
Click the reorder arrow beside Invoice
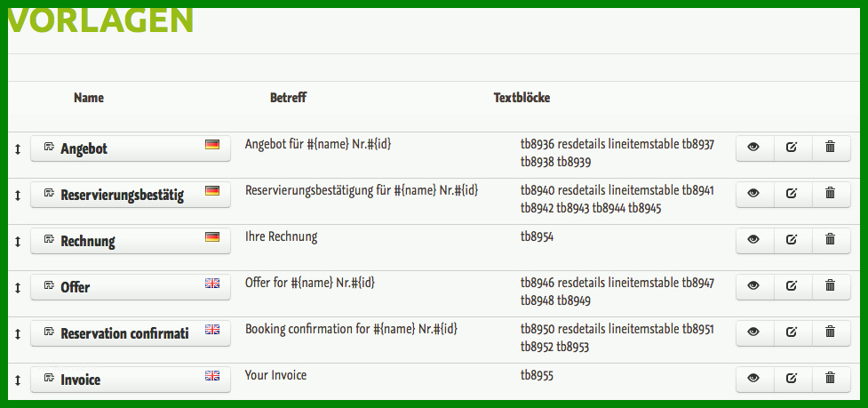click(x=17, y=380)
